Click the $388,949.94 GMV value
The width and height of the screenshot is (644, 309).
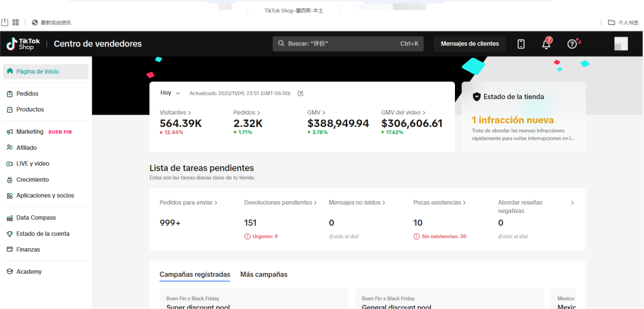tap(338, 123)
